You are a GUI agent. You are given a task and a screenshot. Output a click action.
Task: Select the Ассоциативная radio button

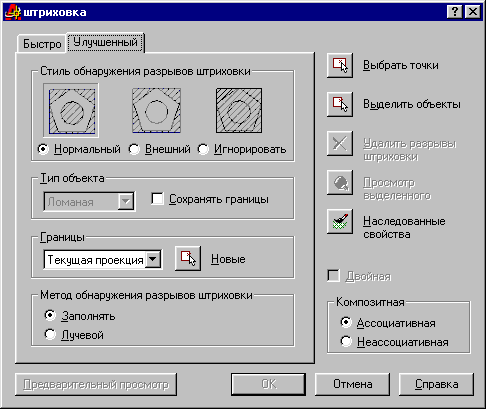pyautogui.click(x=346, y=323)
